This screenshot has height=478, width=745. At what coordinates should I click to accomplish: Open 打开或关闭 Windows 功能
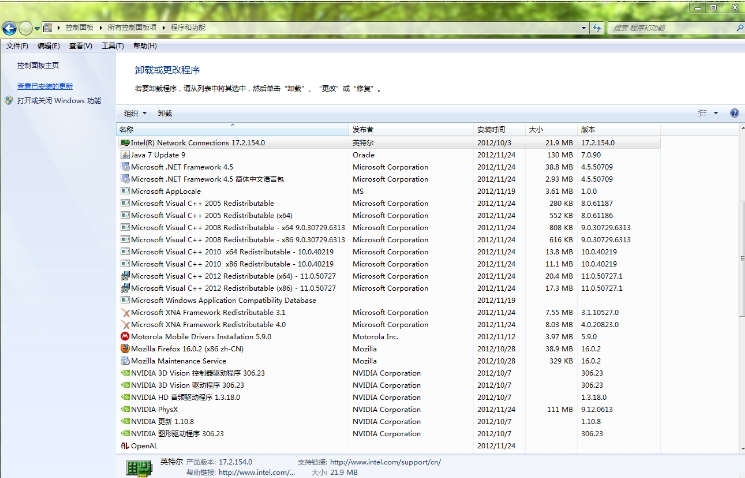coord(59,101)
